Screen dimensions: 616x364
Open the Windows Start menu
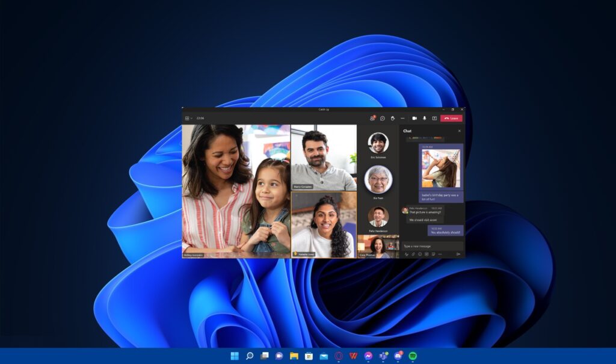[x=235, y=356]
